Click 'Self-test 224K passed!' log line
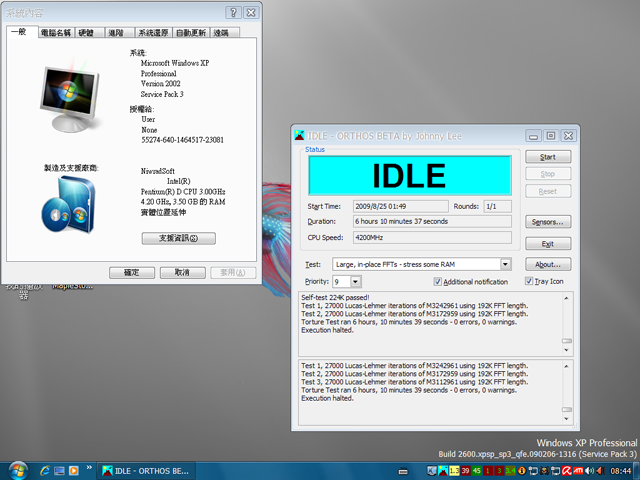The image size is (640, 480). click(x=335, y=298)
